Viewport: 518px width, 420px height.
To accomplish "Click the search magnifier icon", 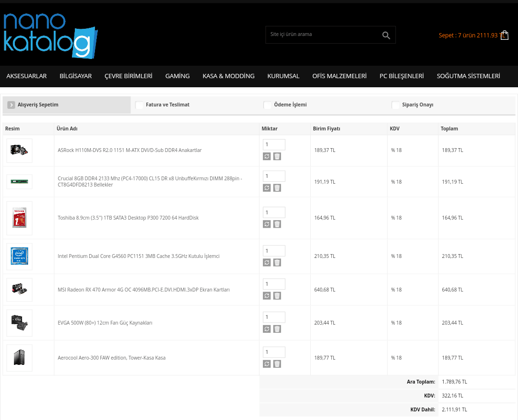I will (386, 35).
